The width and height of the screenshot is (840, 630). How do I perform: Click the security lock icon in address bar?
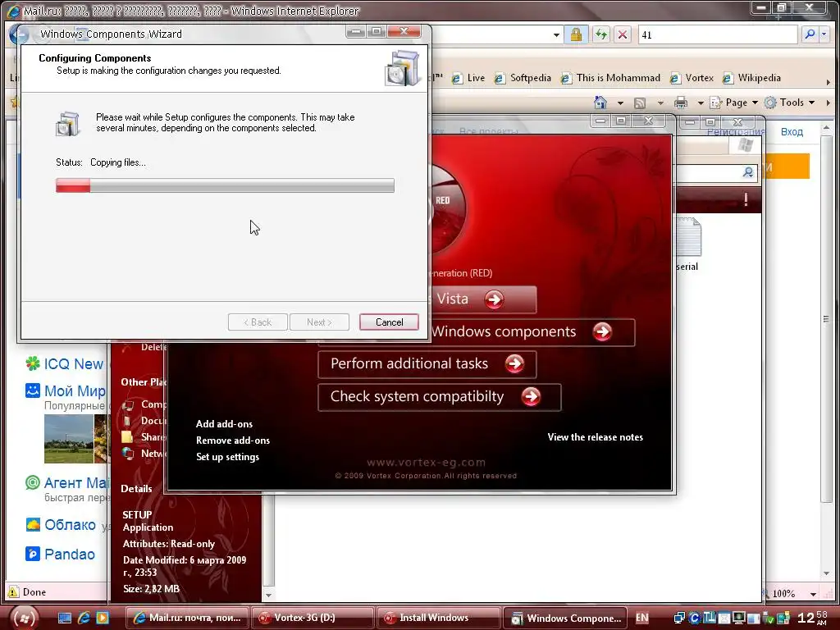tap(576, 34)
